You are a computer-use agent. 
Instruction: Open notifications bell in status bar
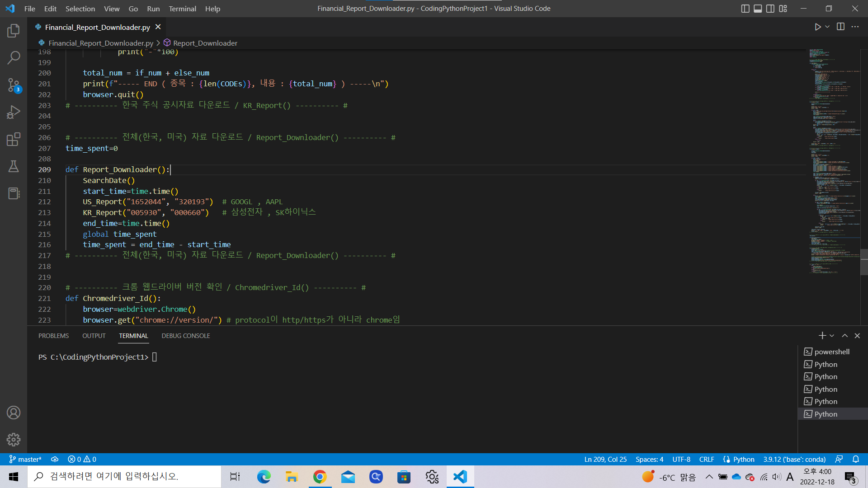pyautogui.click(x=856, y=459)
